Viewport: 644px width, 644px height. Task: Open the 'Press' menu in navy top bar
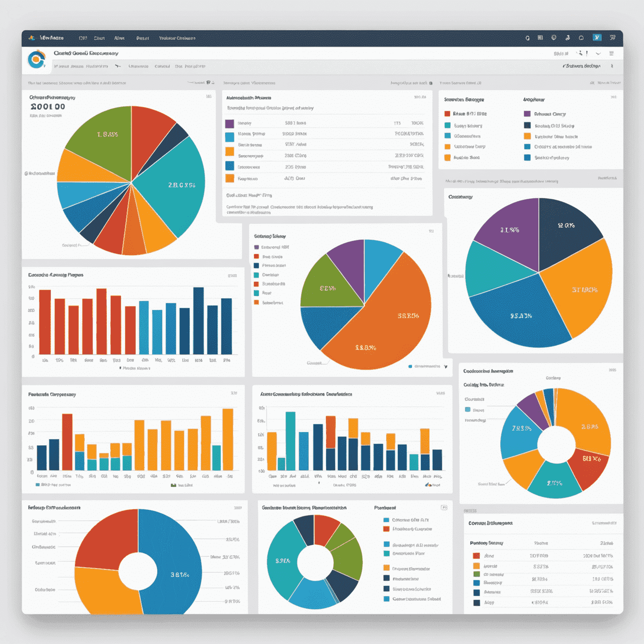143,38
